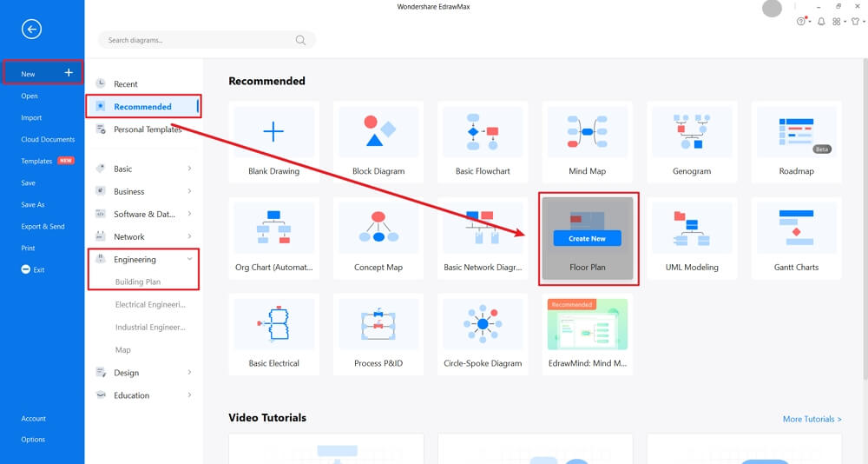Image resolution: width=868 pixels, height=464 pixels.
Task: Open the Blank Drawing template
Action: pyautogui.click(x=273, y=142)
